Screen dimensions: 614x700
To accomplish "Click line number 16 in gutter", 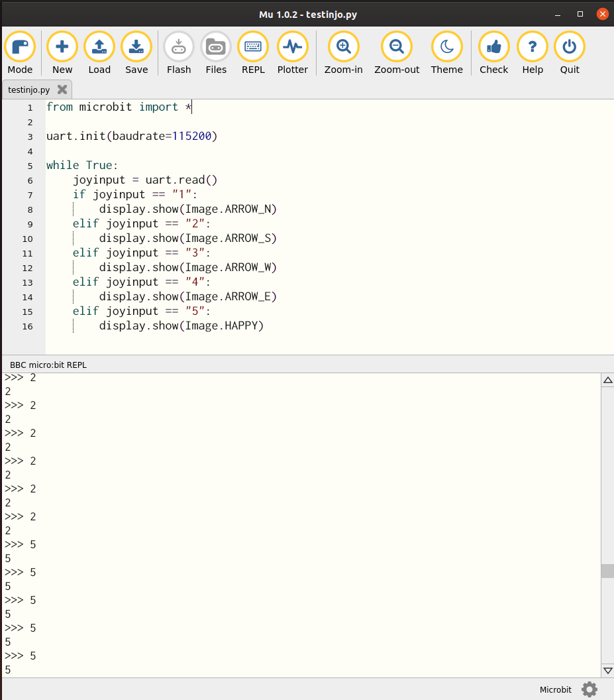I will tap(28, 326).
